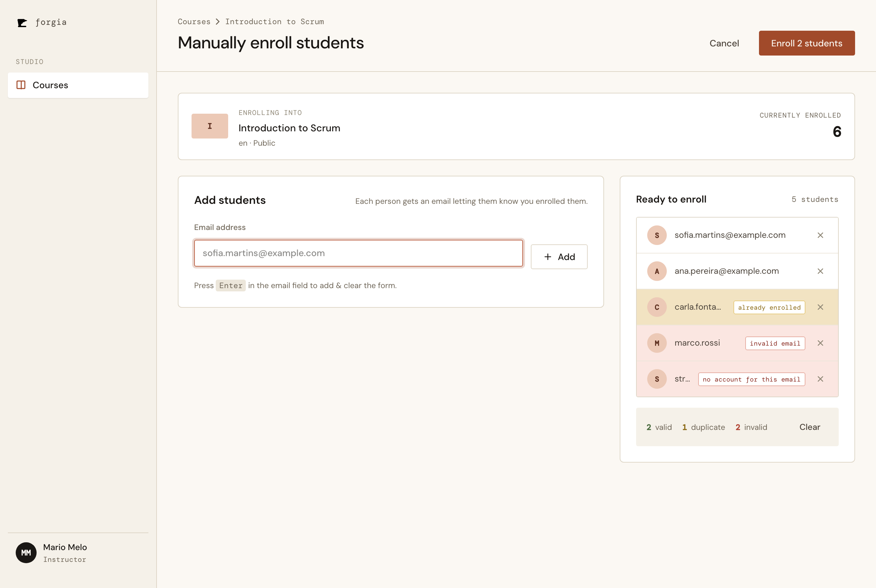Click the S avatar in the str... row

pyautogui.click(x=657, y=379)
